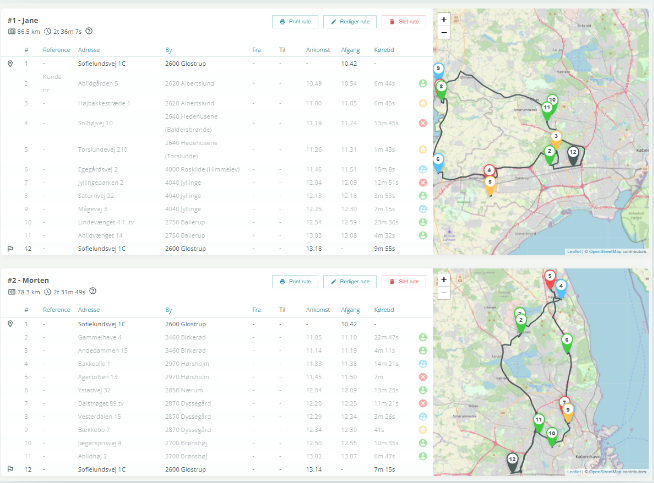This screenshot has width=654, height=483.
Task: Zoom out on Morten's route map
Action: coord(444,293)
